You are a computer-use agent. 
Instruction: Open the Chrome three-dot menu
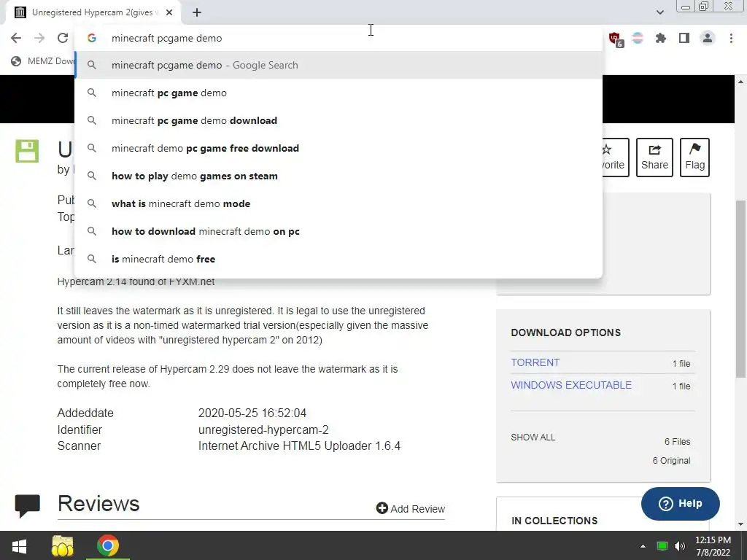click(731, 38)
